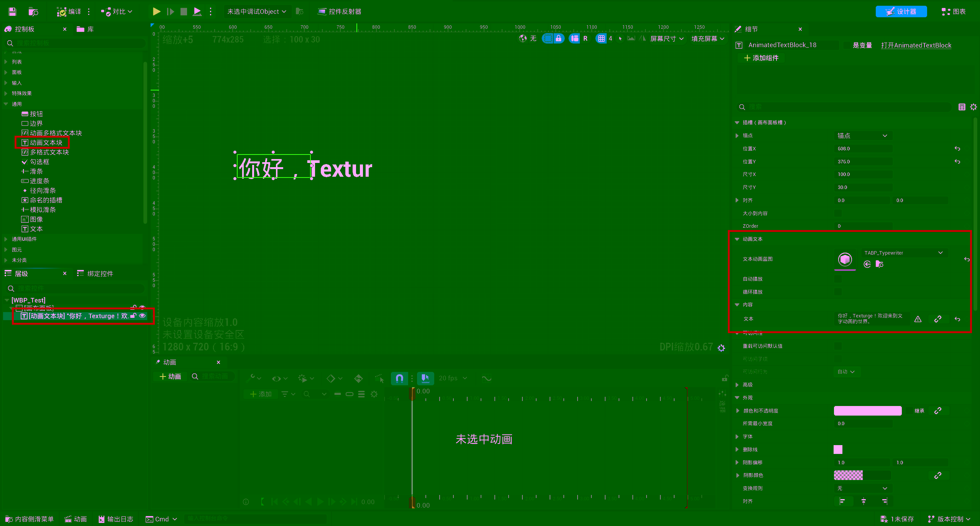
Task: Click the warning triangle next to 文本
Action: 918,319
